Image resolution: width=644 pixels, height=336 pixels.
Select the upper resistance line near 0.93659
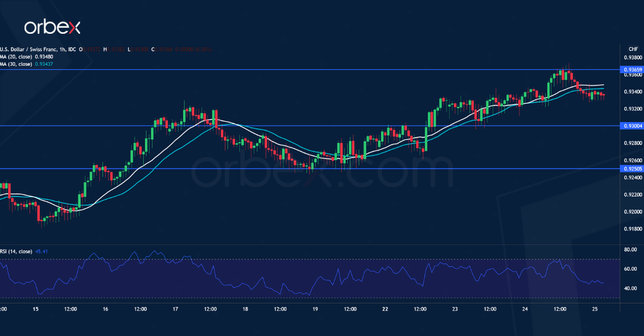point(322,70)
